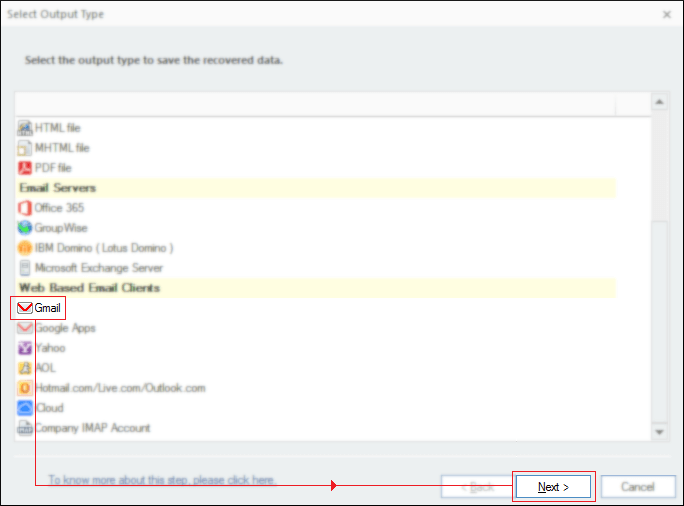684x506 pixels.
Task: Select iCloud output option
Action: [x=50, y=408]
